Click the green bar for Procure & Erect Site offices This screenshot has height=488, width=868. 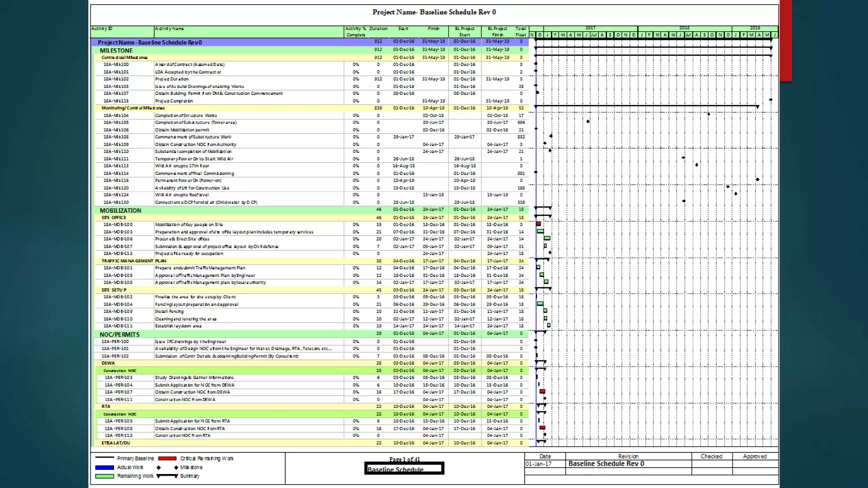547,238
